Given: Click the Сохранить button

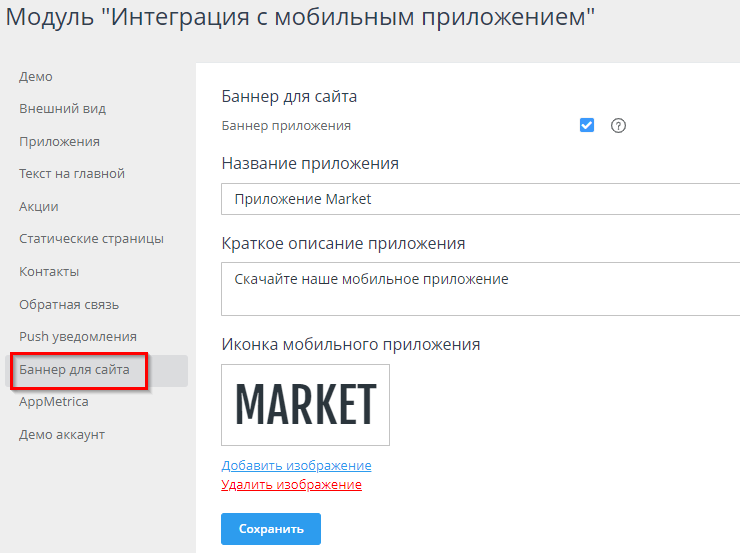Looking at the screenshot, I should click(x=270, y=528).
